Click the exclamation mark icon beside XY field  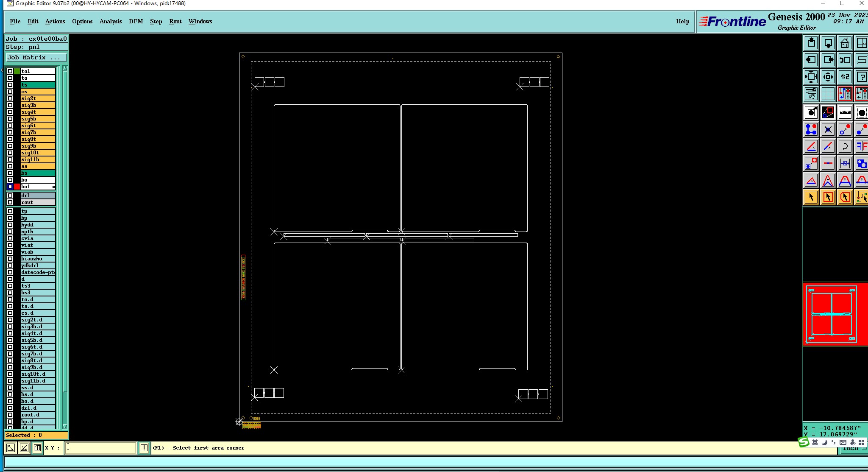144,448
